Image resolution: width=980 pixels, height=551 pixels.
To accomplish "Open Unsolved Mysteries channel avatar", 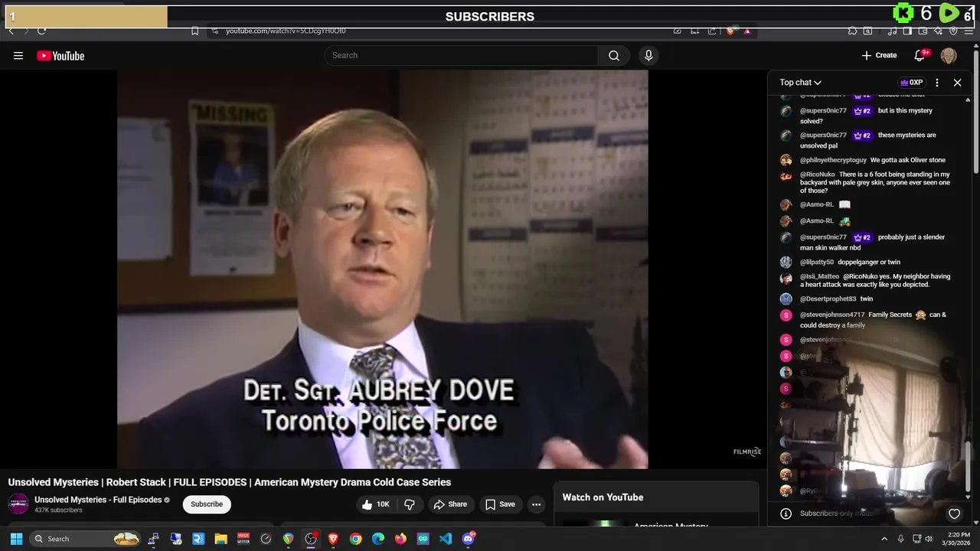I will pyautogui.click(x=18, y=504).
